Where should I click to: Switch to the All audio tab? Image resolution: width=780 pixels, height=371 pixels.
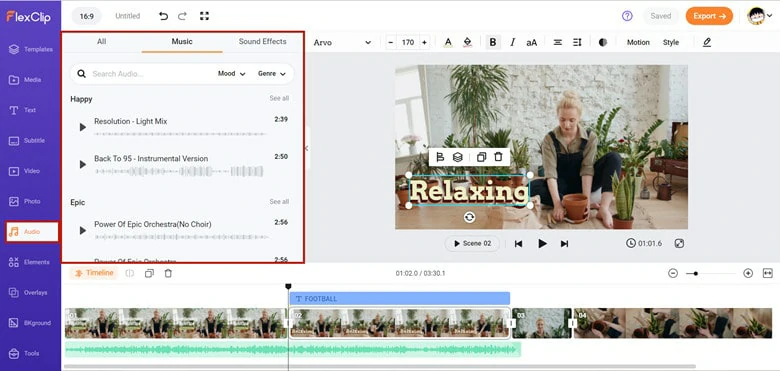click(101, 41)
